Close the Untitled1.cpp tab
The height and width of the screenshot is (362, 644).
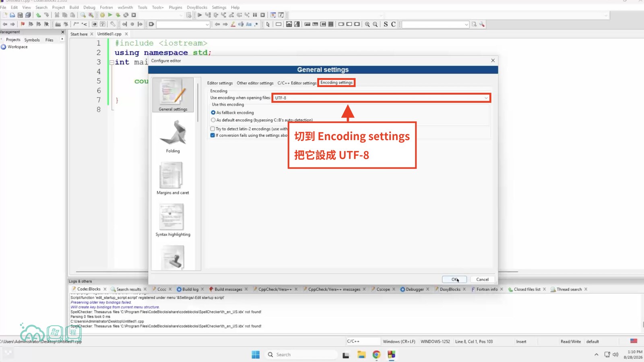126,34
